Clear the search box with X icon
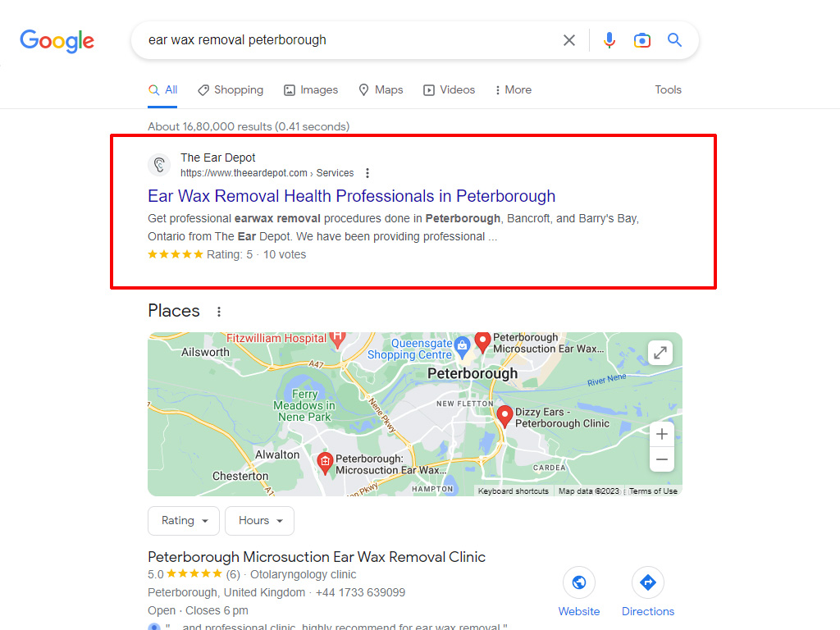Viewport: 840px width, 630px height. tap(569, 40)
